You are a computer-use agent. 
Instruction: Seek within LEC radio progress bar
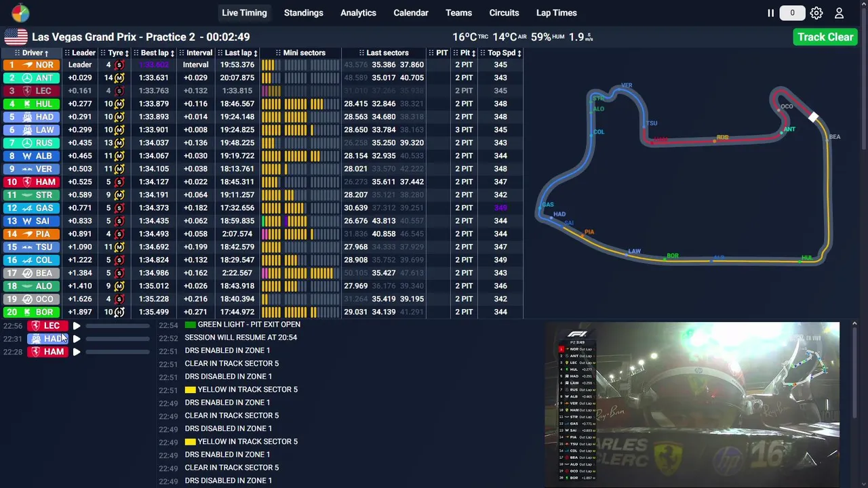tap(117, 326)
